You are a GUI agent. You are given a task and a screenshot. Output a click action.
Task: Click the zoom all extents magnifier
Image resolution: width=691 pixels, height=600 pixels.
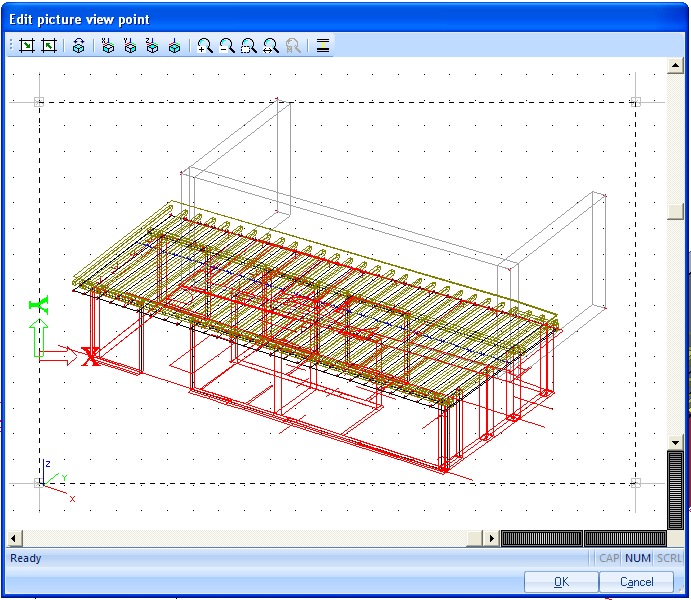(271, 45)
